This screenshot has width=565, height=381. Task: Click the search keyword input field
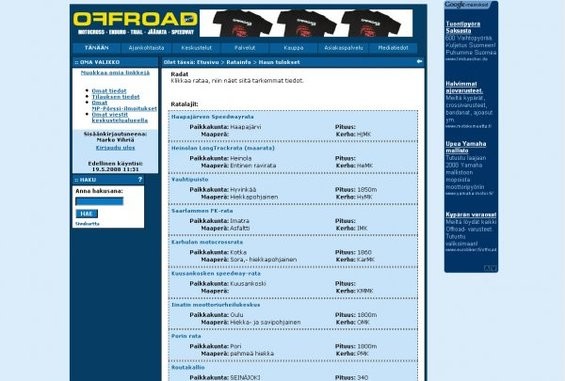pos(99,201)
